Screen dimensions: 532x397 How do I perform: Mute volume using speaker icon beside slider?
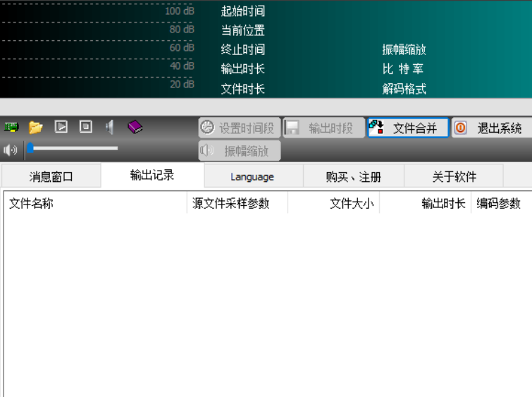pos(10,149)
